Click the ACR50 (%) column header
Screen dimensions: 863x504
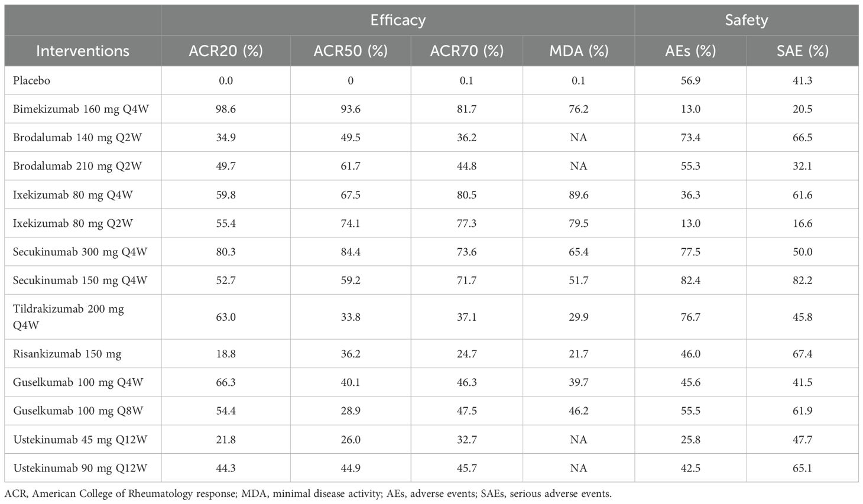click(x=351, y=51)
